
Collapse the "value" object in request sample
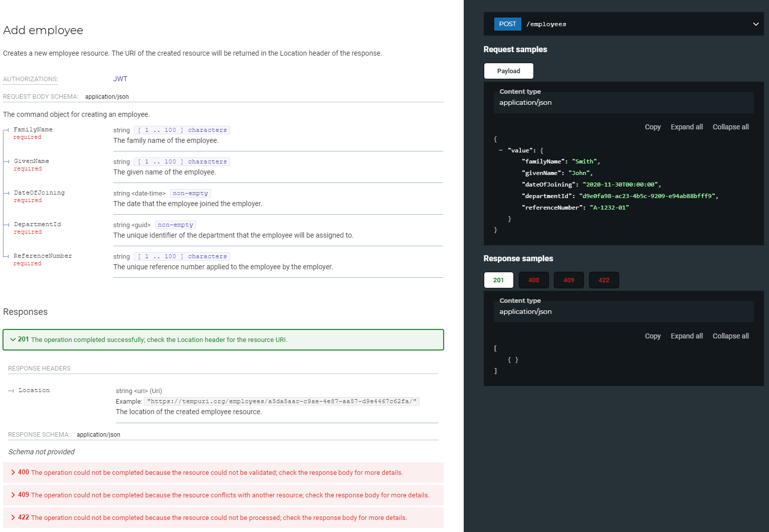[x=501, y=150]
